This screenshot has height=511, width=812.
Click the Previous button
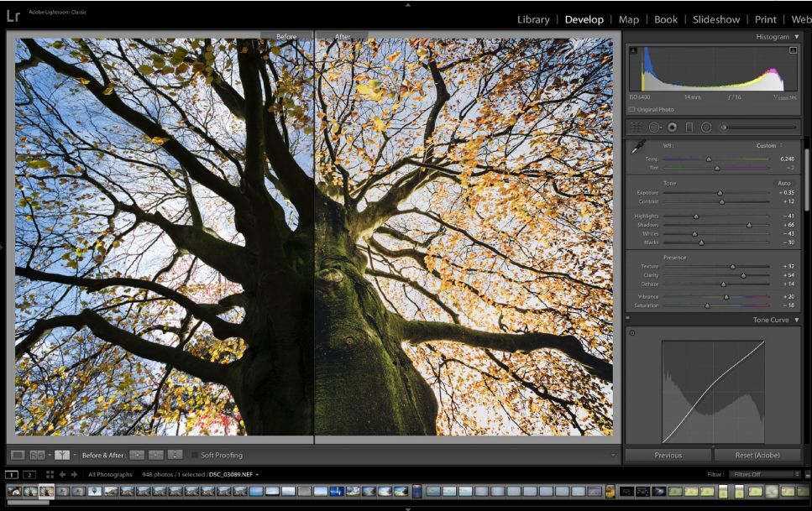coord(668,455)
